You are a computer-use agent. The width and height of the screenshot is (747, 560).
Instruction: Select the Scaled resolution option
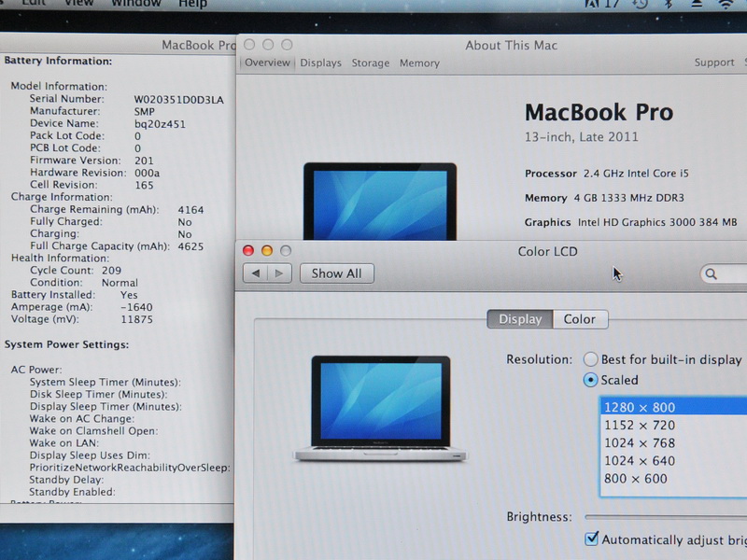click(x=591, y=380)
